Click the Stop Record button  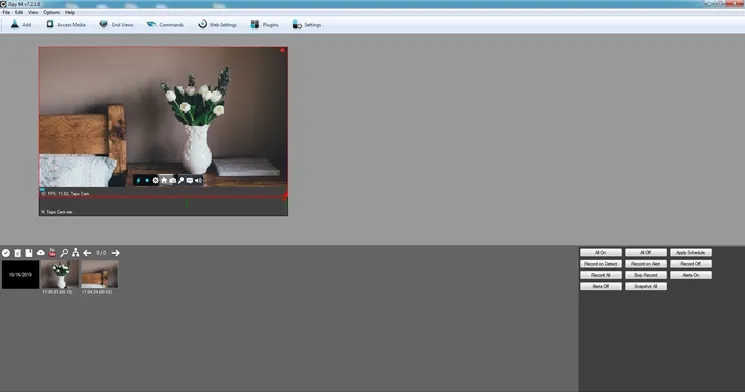click(x=646, y=275)
